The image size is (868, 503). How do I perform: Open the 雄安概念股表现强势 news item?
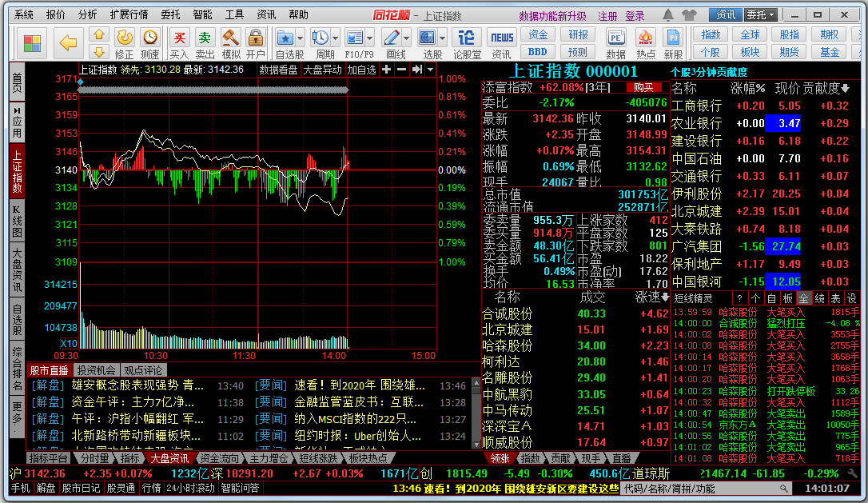(x=137, y=385)
